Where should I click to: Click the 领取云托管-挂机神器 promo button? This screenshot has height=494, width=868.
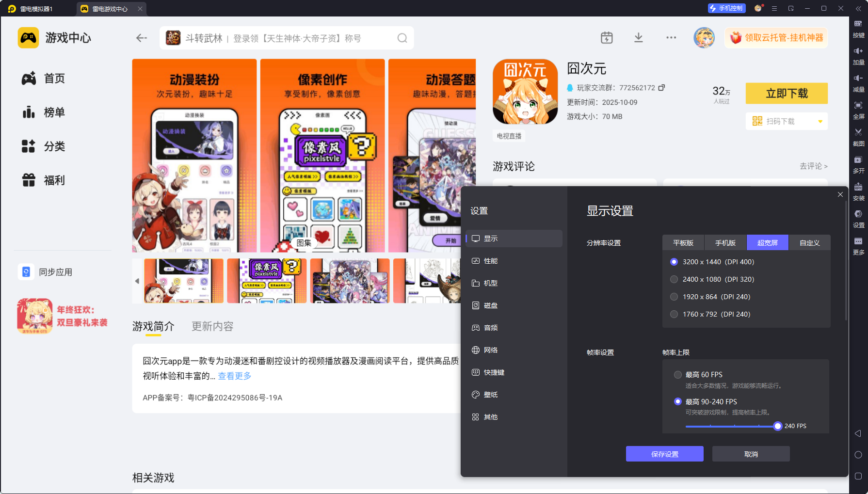pos(776,38)
